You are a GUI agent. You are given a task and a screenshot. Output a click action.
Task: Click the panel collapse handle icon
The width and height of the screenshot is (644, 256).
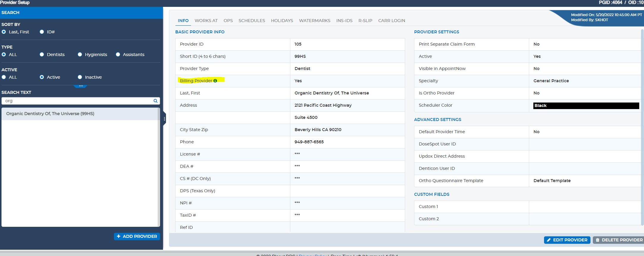click(164, 119)
